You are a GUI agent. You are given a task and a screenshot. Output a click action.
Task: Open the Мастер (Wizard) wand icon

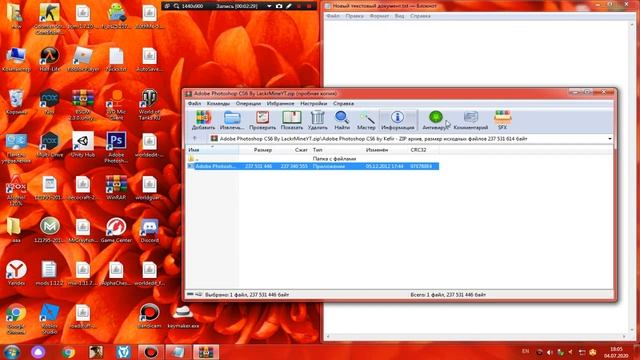(366, 120)
